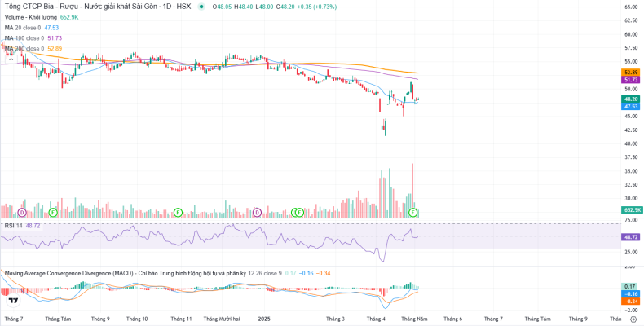Select the RSI 14 indicator legend
644x326 pixels.
(x=14, y=226)
